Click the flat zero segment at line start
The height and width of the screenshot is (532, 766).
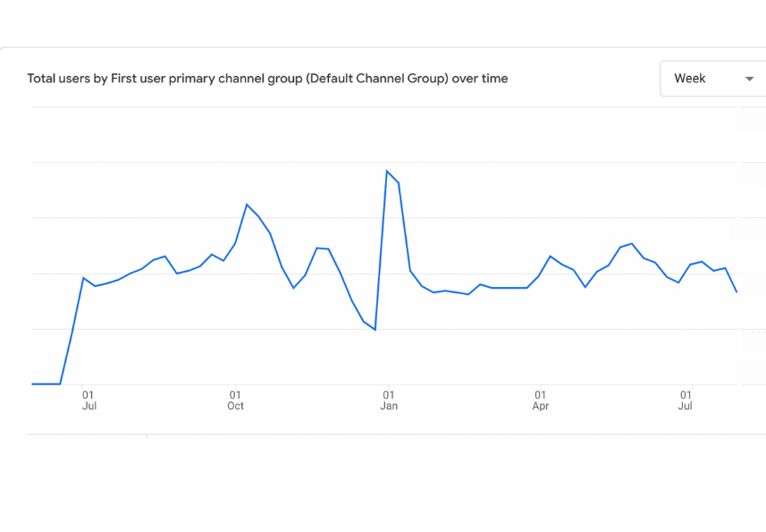[46, 384]
